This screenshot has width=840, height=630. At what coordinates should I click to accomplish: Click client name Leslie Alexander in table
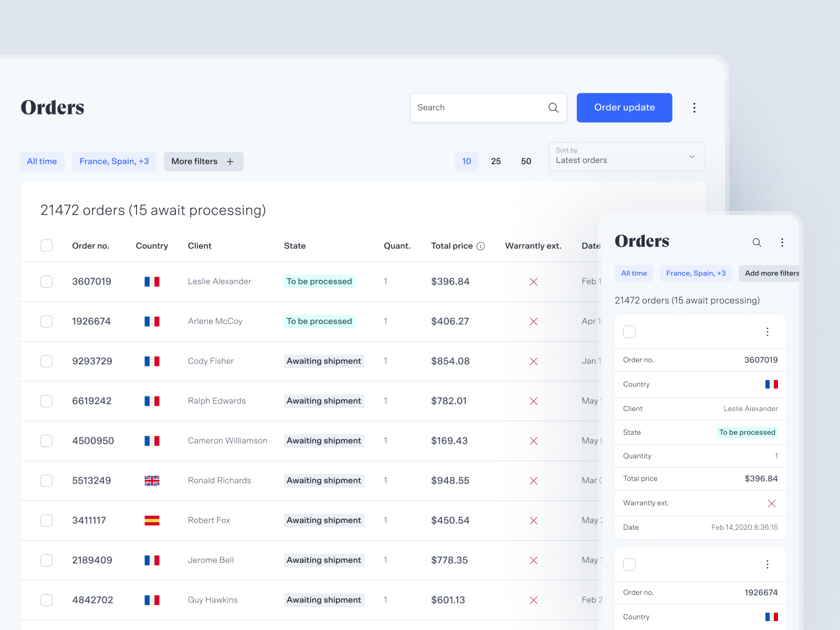point(219,282)
